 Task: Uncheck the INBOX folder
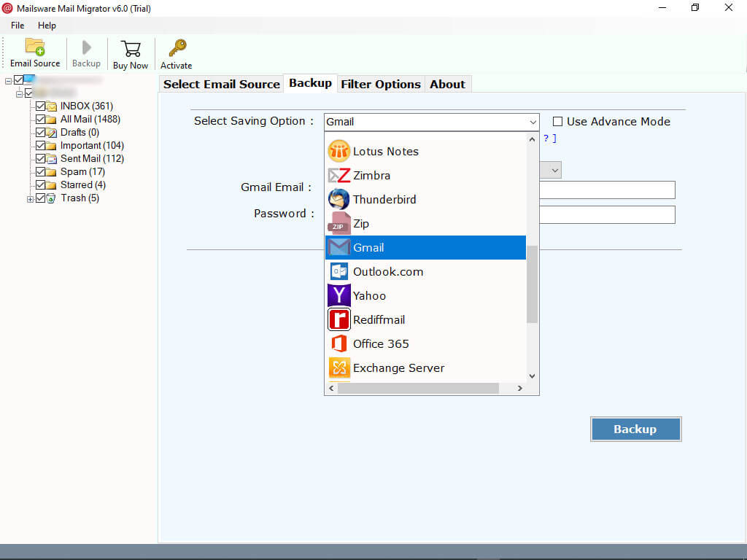(40, 106)
